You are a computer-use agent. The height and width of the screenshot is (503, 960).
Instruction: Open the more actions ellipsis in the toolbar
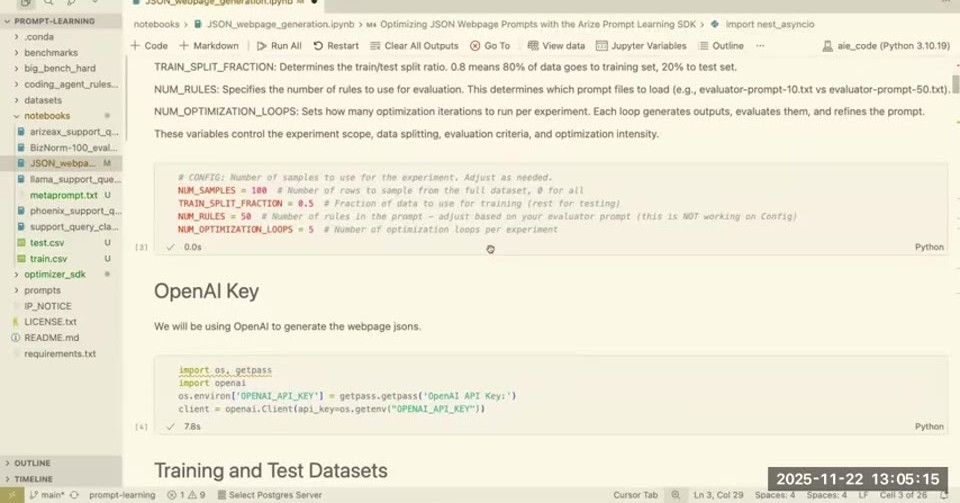[760, 46]
